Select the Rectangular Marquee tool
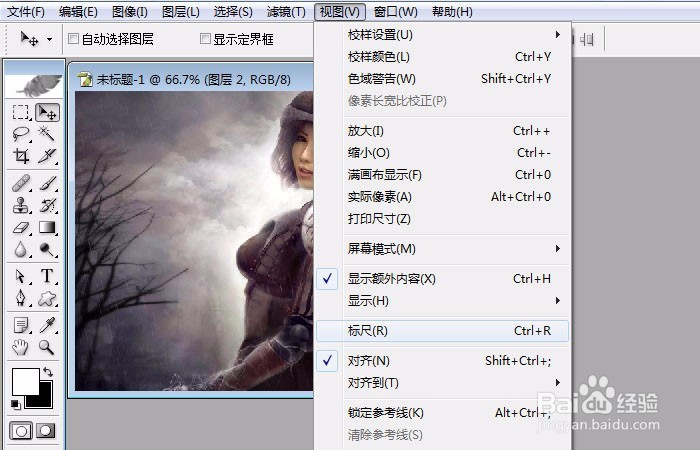The height and width of the screenshot is (450, 700). (21, 112)
